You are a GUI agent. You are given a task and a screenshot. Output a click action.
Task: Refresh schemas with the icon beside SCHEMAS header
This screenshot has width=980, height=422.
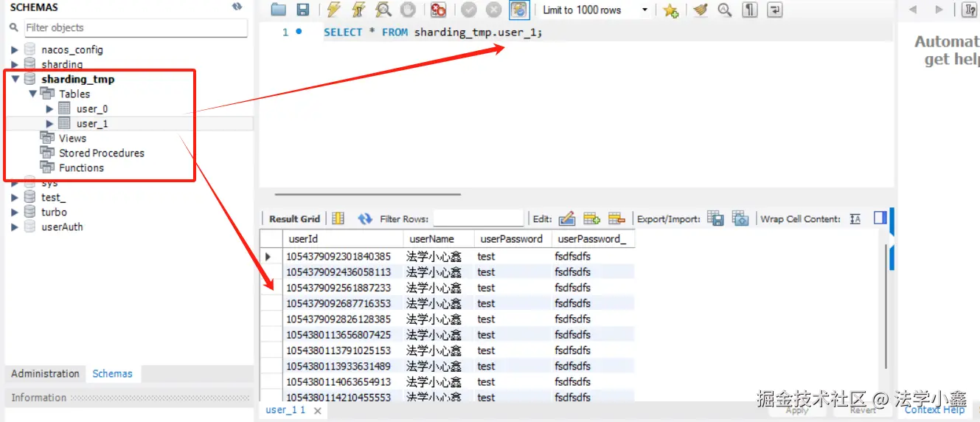(x=237, y=7)
